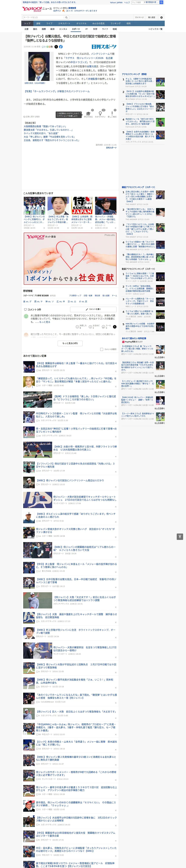Click the マイページ link
Screen dimensions: 186x868
point(139,18)
